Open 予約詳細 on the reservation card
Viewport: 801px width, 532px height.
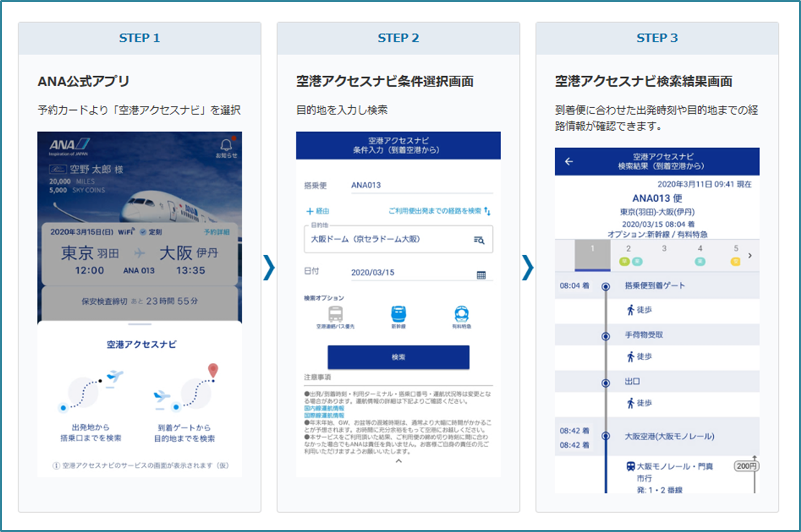pyautogui.click(x=217, y=232)
